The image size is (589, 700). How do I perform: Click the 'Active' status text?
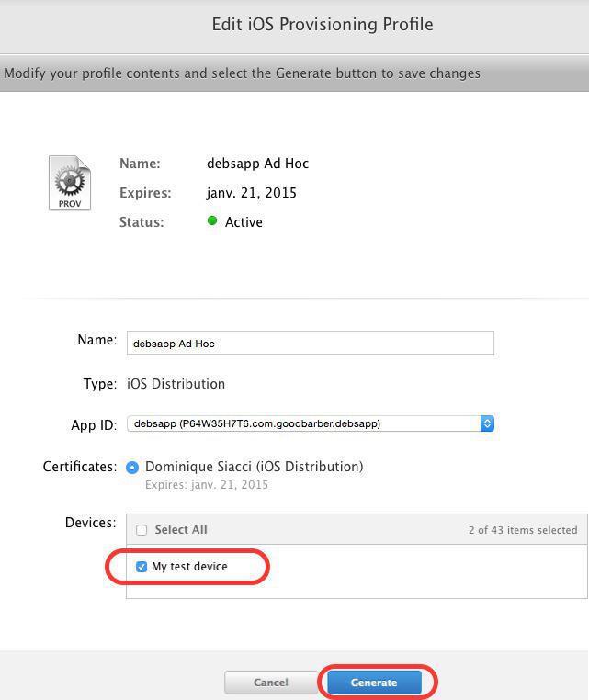[x=244, y=222]
